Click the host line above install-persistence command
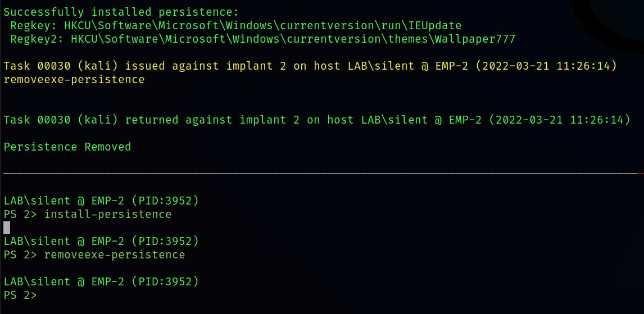This screenshot has width=644, height=314. click(101, 201)
